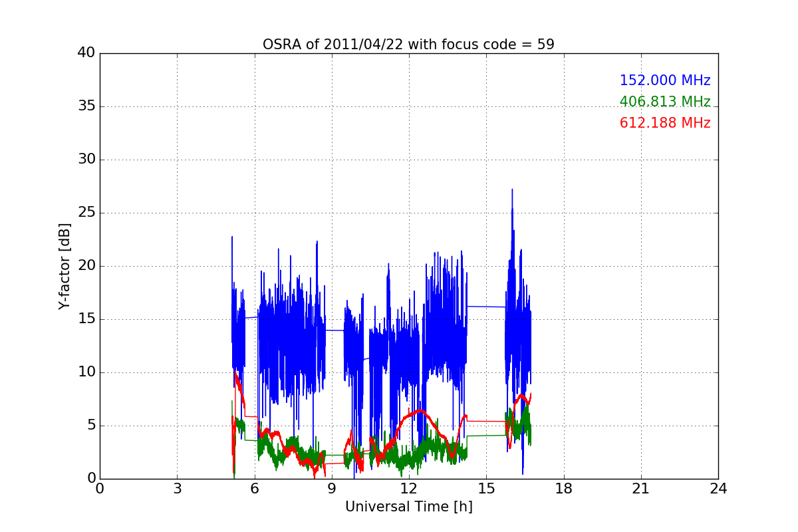This screenshot has width=798, height=532.
Task: Click the y-axis tick label 10
Action: [86, 372]
